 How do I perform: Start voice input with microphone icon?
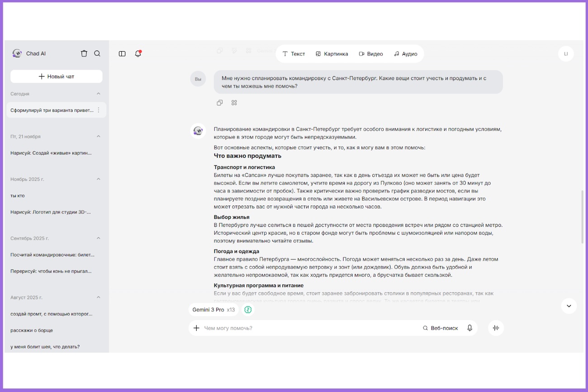[469, 328]
